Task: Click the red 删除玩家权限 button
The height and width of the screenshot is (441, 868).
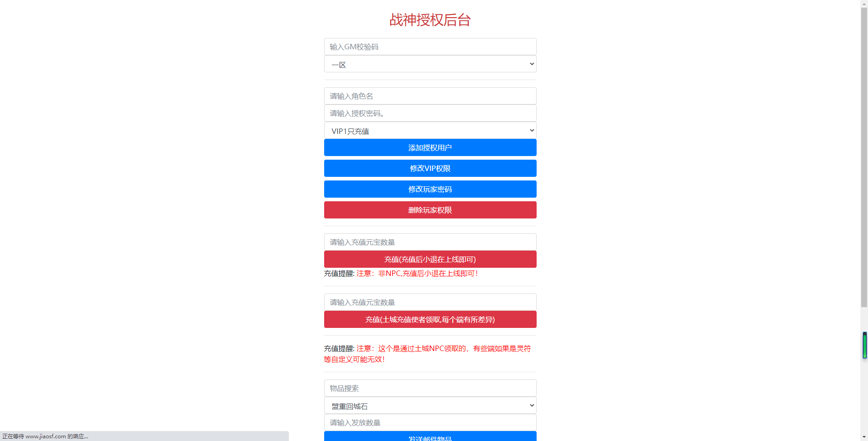Action: click(430, 210)
